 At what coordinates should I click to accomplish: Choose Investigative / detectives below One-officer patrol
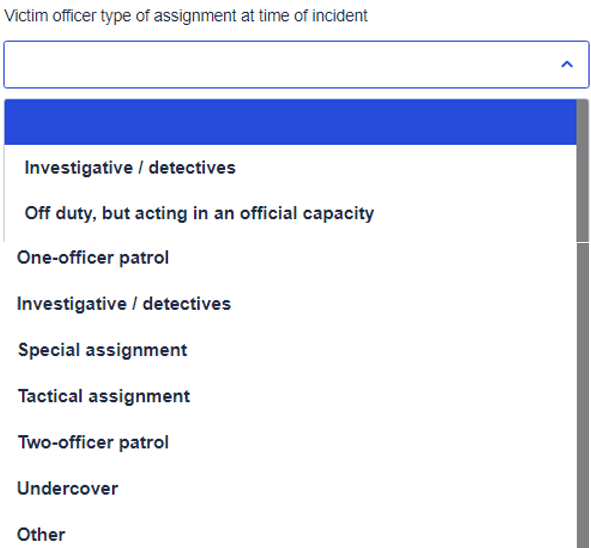[124, 304]
